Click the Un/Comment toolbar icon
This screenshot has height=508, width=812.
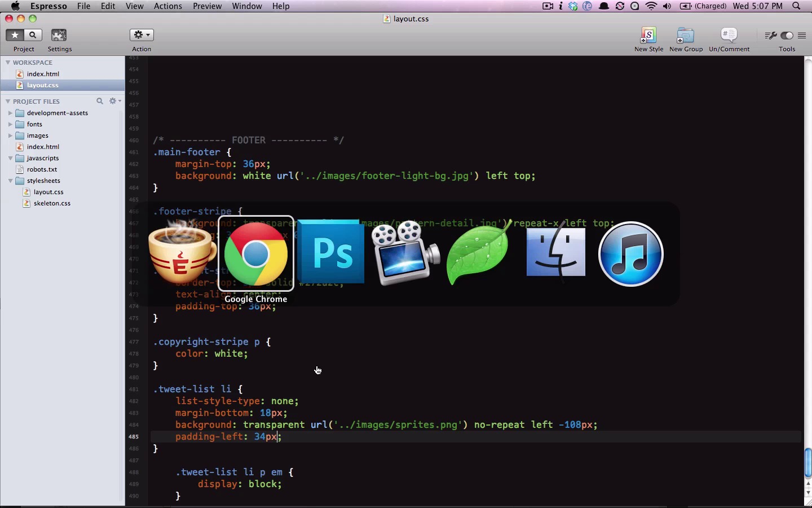click(729, 36)
